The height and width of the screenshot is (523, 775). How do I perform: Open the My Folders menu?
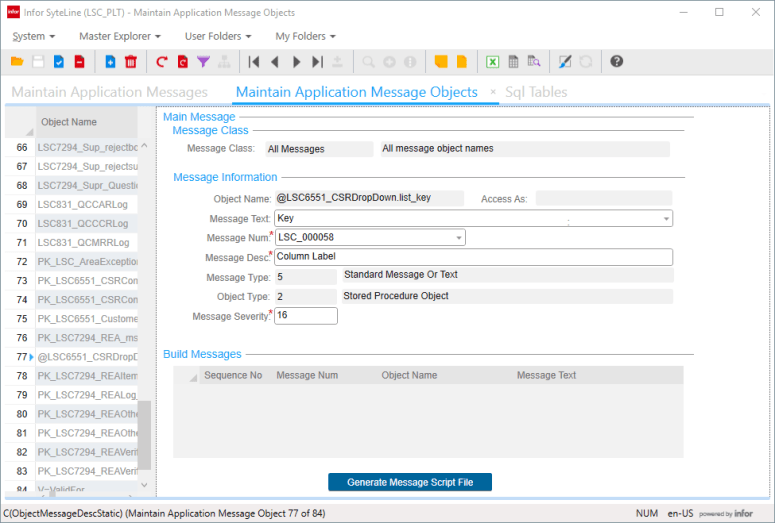305,36
